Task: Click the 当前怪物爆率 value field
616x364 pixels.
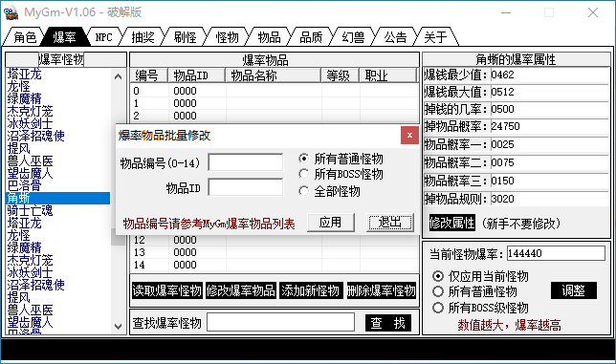Action: [x=556, y=253]
